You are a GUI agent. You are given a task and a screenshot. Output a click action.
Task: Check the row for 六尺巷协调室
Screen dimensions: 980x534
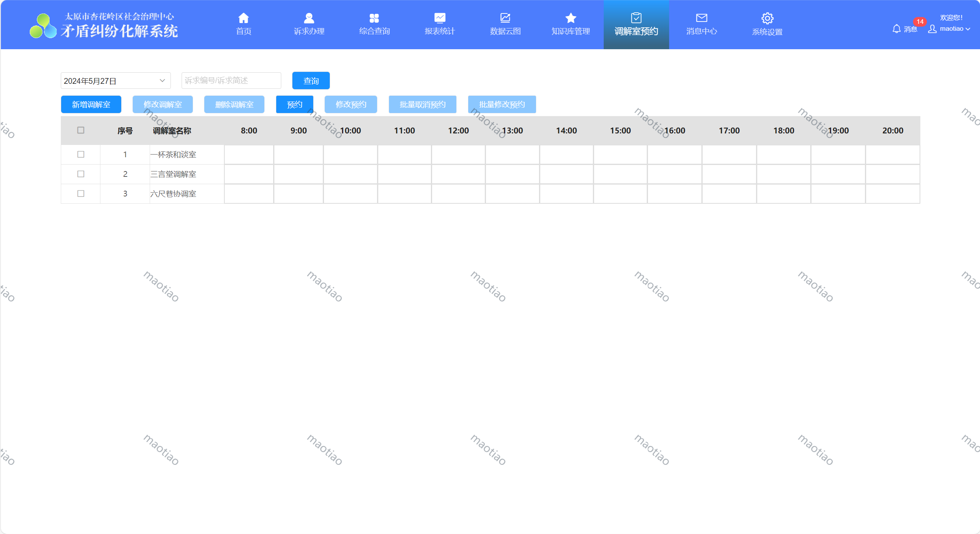click(81, 193)
